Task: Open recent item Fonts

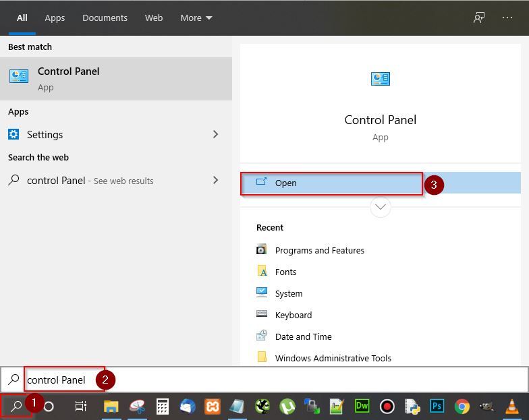Action: 285,272
